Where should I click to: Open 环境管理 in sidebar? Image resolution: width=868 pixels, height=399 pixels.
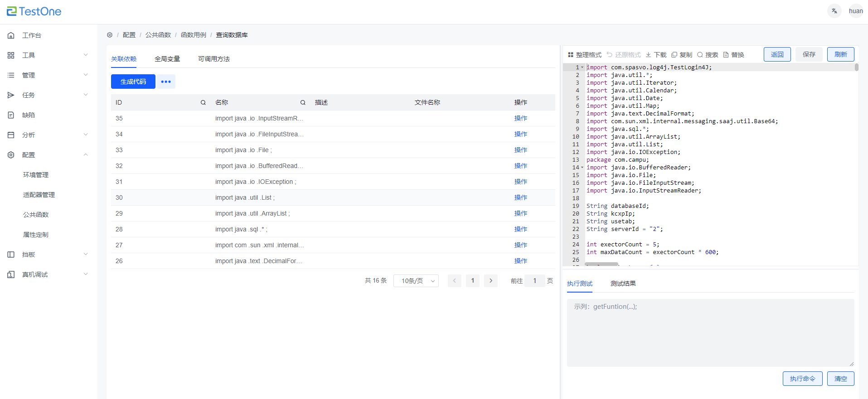tap(36, 175)
